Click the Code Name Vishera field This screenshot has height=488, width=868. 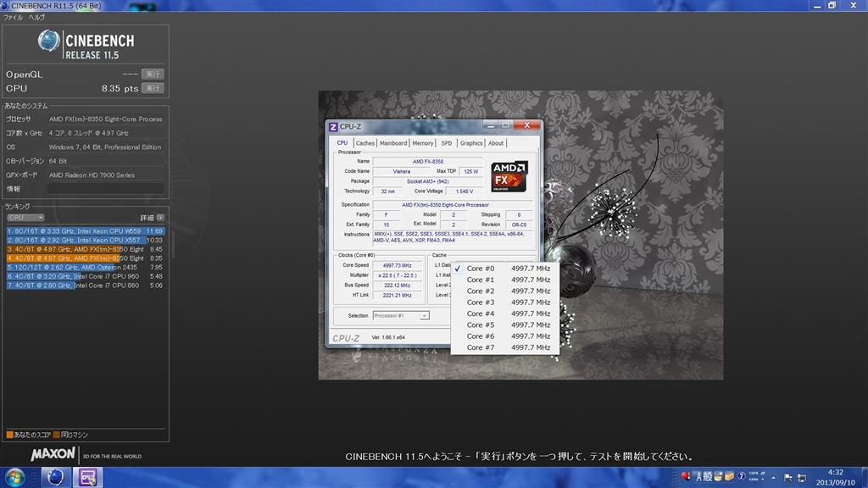click(x=401, y=171)
